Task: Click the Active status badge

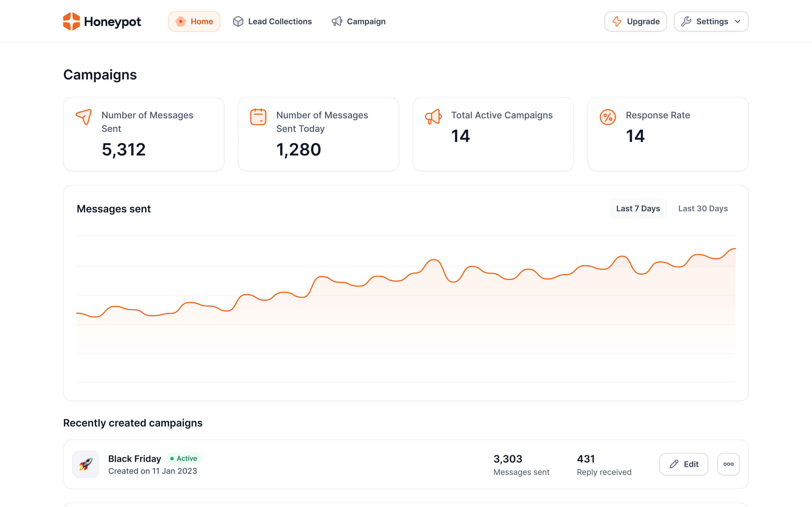Action: point(184,458)
